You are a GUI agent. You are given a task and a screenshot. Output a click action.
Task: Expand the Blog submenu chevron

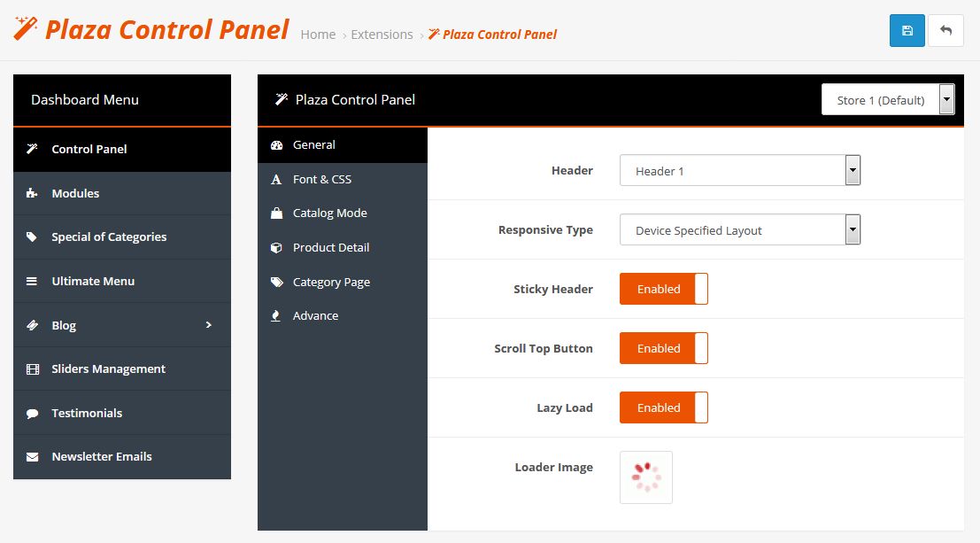tap(209, 325)
